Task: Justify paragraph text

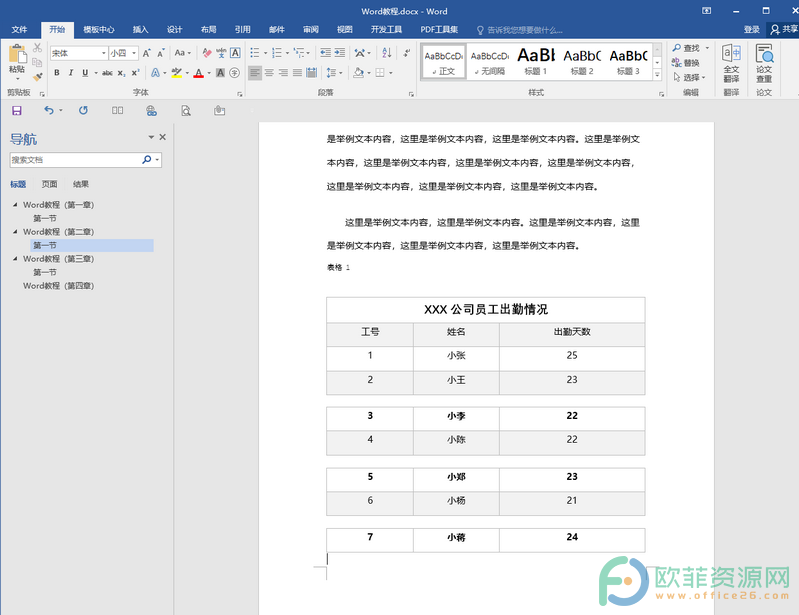Action: pos(298,73)
